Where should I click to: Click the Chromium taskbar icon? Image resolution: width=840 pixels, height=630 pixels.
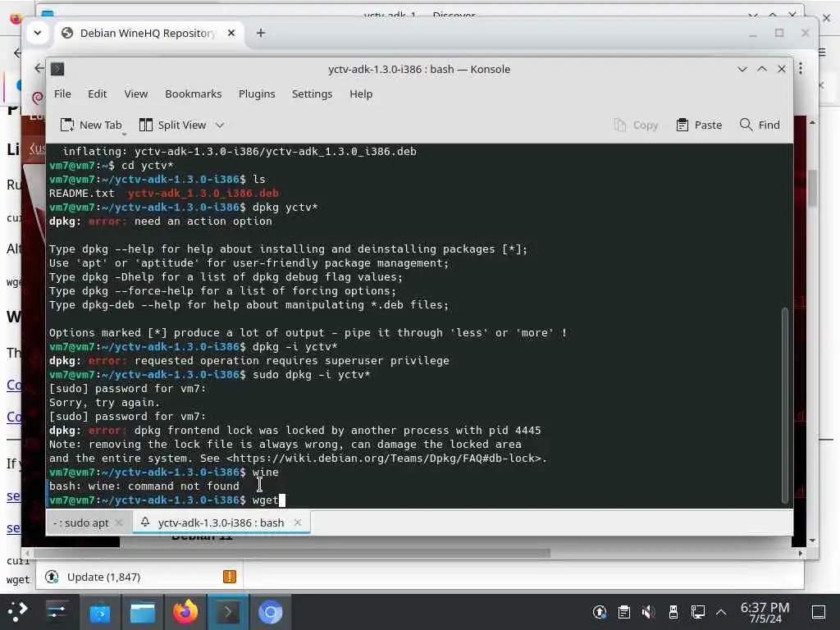point(271,612)
